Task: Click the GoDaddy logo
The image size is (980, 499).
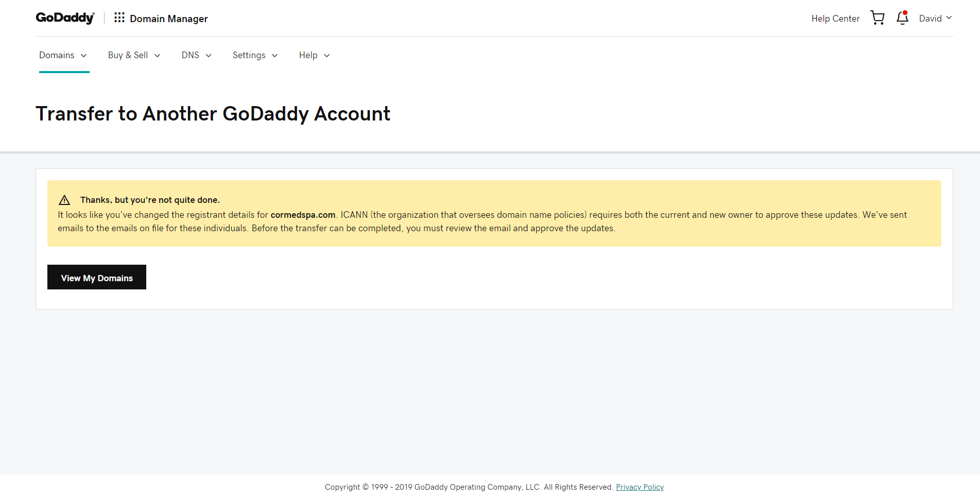Action: tap(65, 18)
